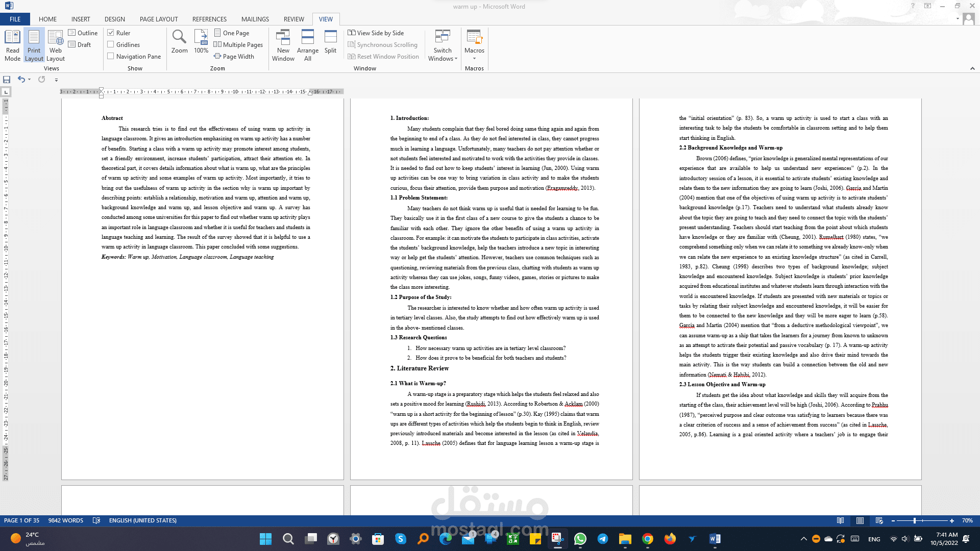
Task: Open the account dropdown arrow
Action: tap(958, 19)
